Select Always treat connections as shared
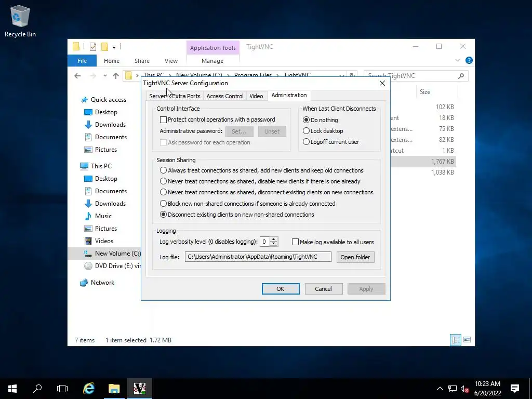 [163, 170]
